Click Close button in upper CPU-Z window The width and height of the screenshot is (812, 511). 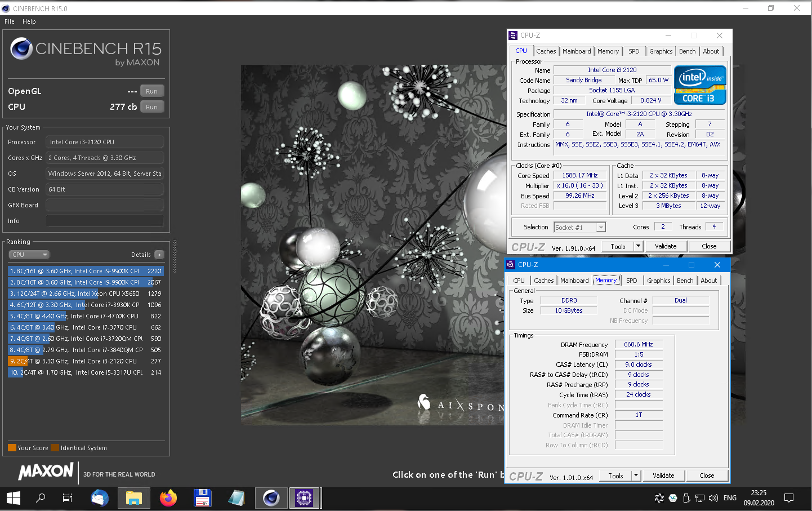[x=709, y=246]
